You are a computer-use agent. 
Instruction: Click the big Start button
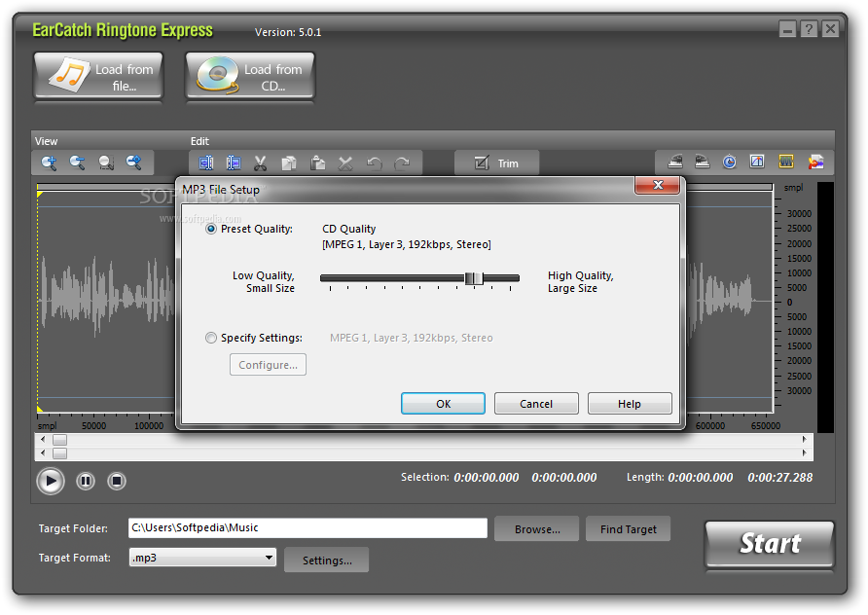[x=770, y=544]
